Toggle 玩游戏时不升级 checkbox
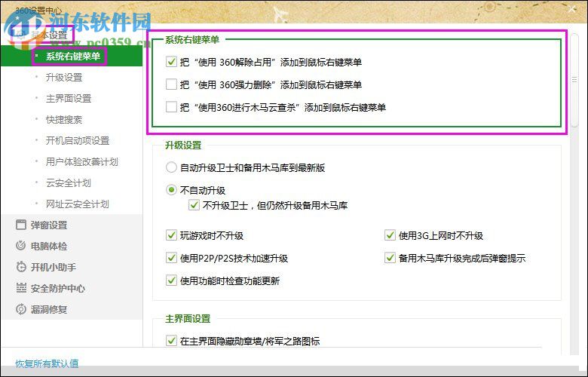Viewport: 588px width, 377px height. pyautogui.click(x=171, y=235)
